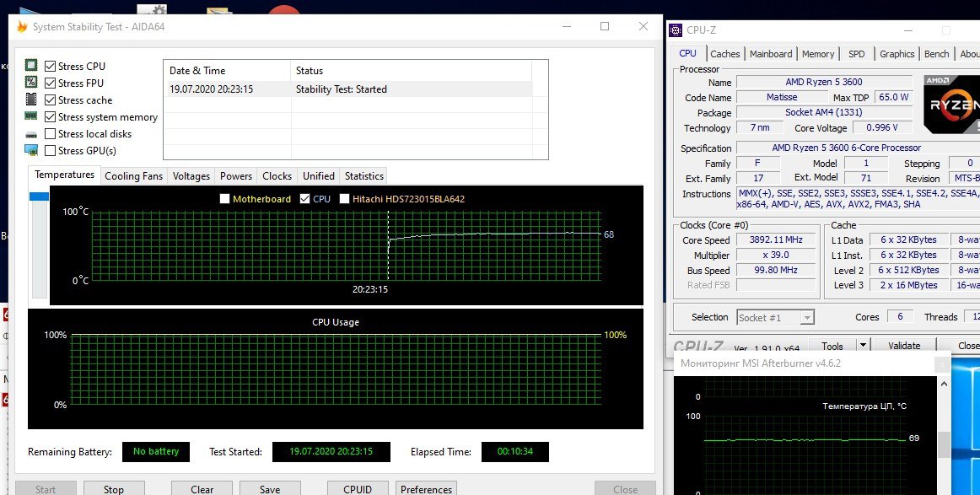Click the No battery indicator
Image resolution: width=980 pixels, height=495 pixels.
[156, 451]
